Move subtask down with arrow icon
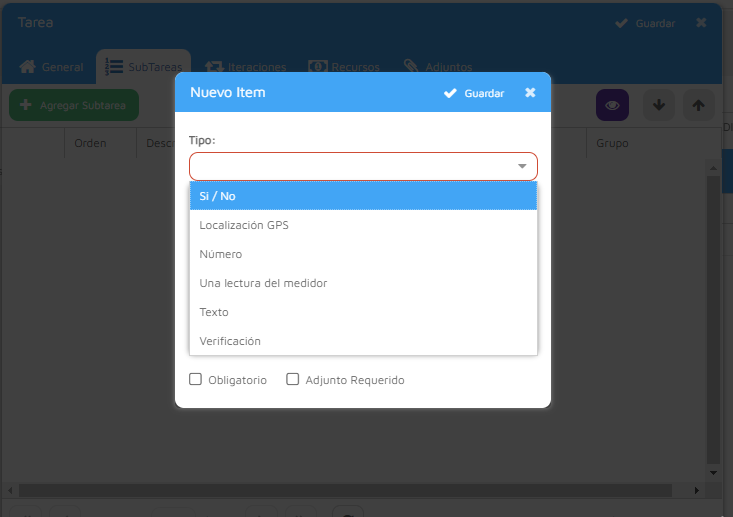Viewport: 733px width, 517px height. (658, 105)
